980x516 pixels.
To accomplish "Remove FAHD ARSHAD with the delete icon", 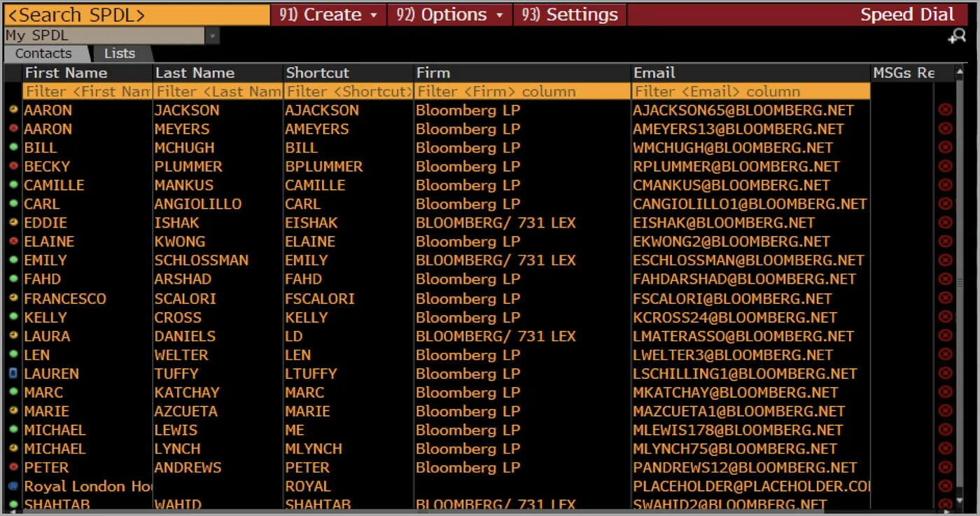I will point(945,279).
